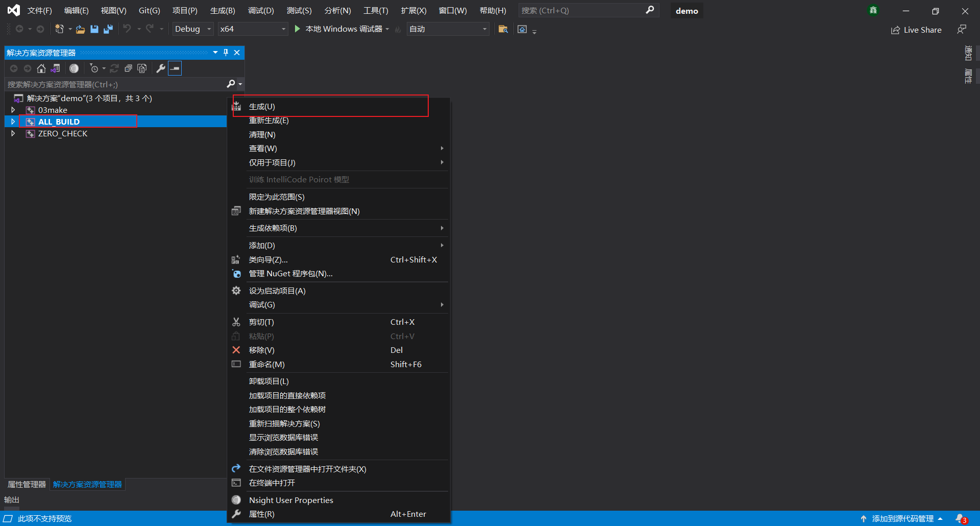Click the notifications bell in status bar

[x=960, y=518]
